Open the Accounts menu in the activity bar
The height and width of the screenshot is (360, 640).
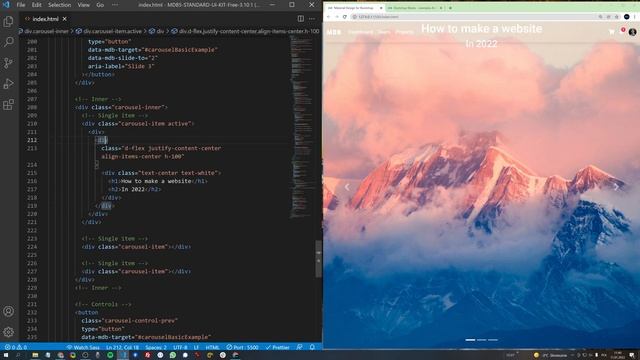(8, 311)
